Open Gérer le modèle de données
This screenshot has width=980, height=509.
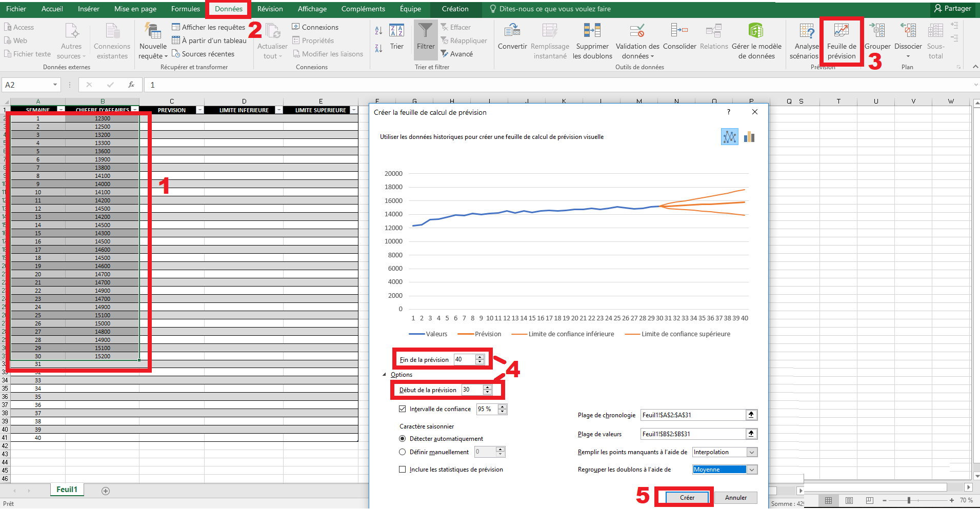(756, 42)
